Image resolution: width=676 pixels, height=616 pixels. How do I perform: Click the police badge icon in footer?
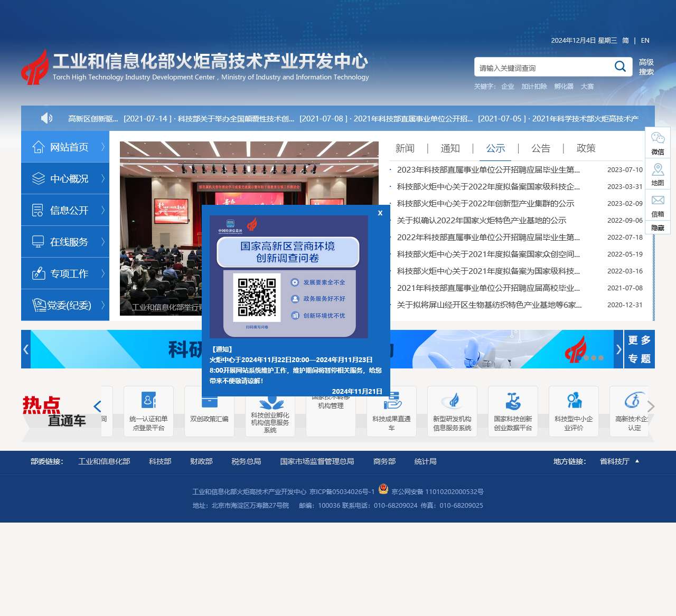383,489
